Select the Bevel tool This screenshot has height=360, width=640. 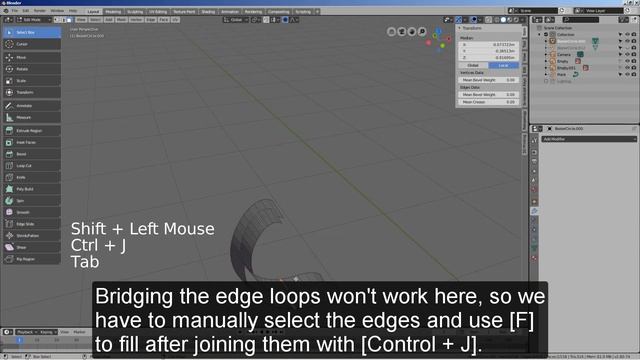click(x=32, y=154)
